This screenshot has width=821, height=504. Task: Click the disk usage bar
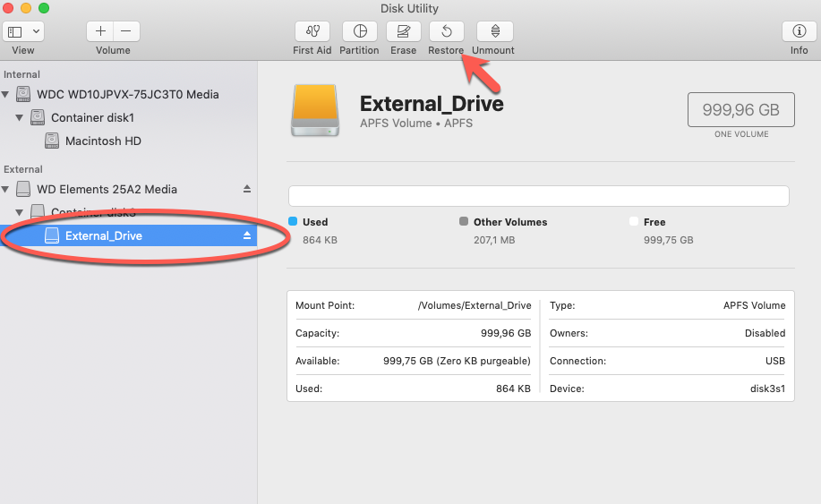(x=539, y=196)
